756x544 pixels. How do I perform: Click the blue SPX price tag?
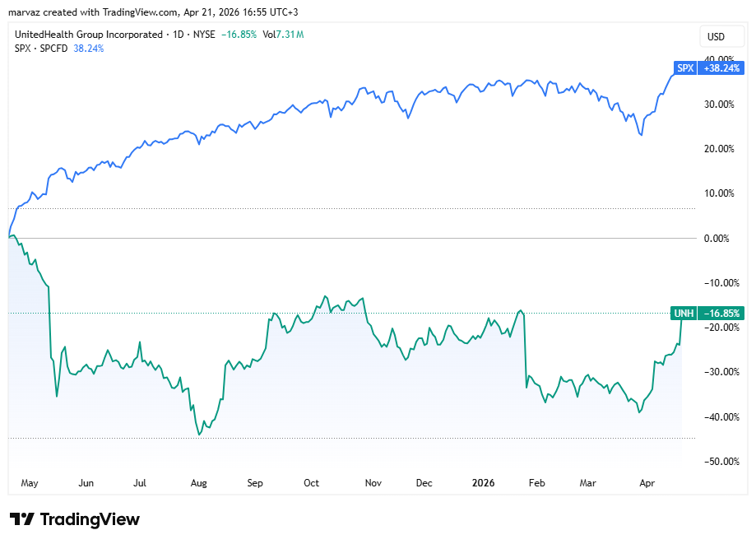point(684,68)
